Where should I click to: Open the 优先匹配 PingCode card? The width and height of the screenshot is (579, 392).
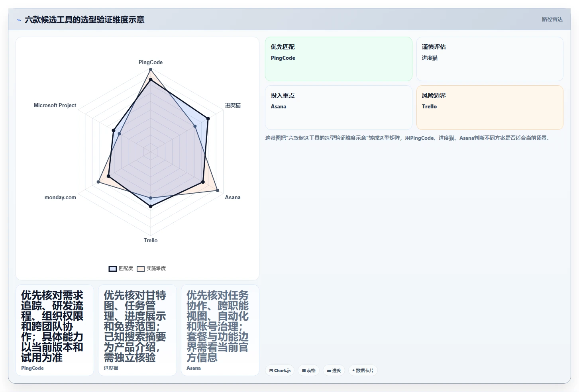pos(339,59)
